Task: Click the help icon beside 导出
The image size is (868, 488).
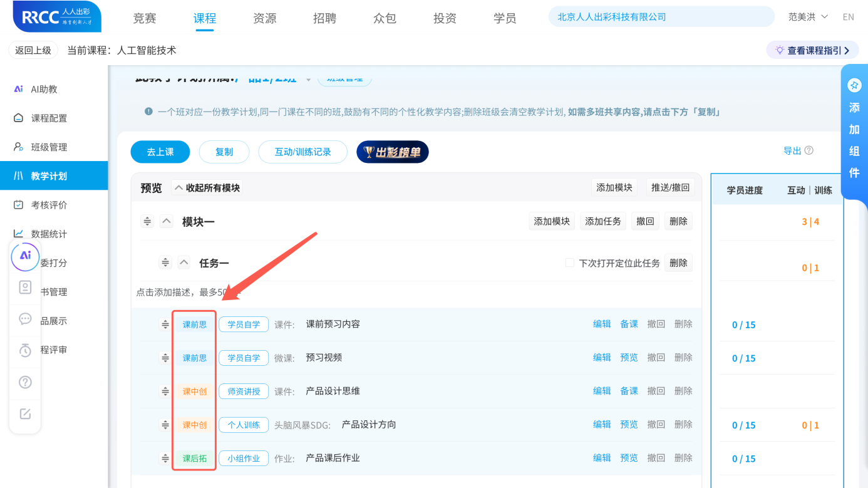Action: point(809,150)
